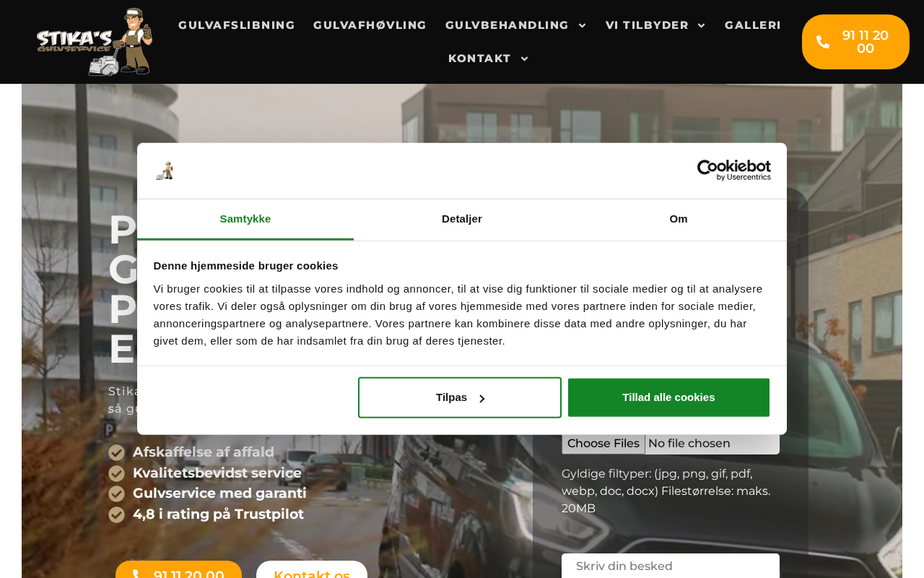Screen dimensions: 924x578
Task: Click the checkmark icon beside Kvalitetsbevidst service
Action: [116, 473]
